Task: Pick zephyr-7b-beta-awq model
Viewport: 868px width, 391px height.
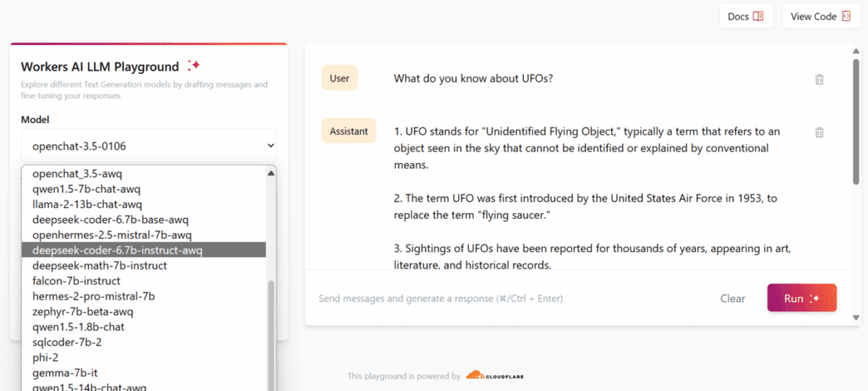Action: tap(143, 311)
